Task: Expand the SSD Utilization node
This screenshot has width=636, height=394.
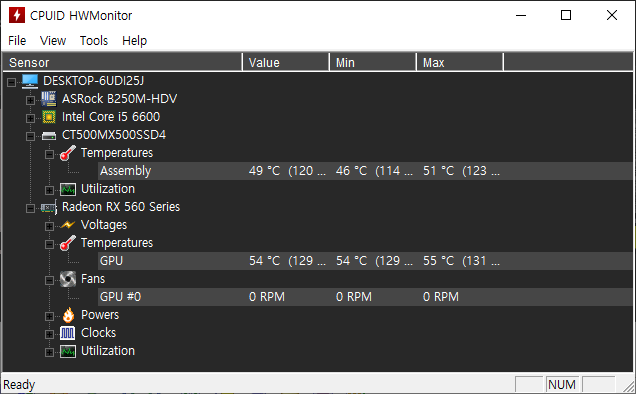Action: pyautogui.click(x=49, y=190)
